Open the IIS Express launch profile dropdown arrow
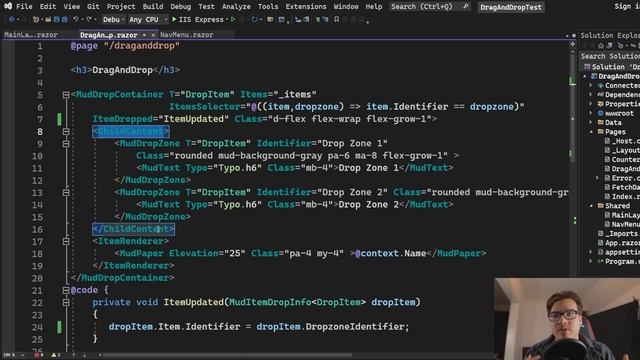Image resolution: width=640 pixels, height=360 pixels. click(x=227, y=19)
